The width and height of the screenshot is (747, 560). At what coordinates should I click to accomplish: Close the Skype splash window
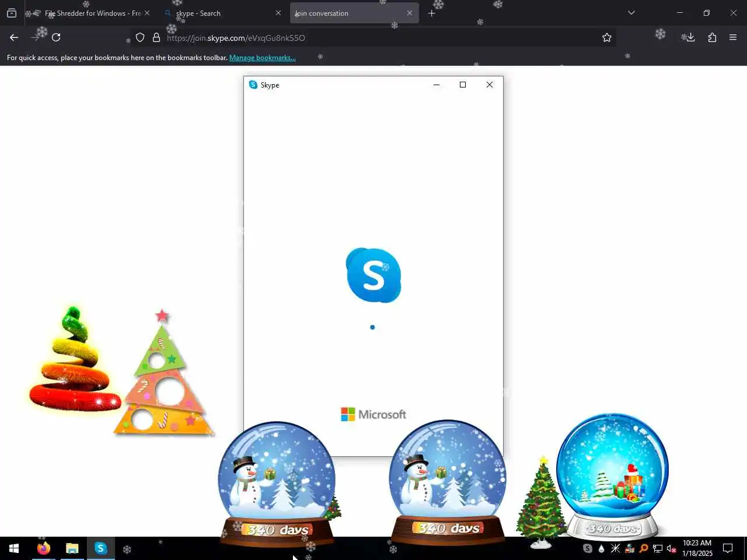[x=490, y=85]
